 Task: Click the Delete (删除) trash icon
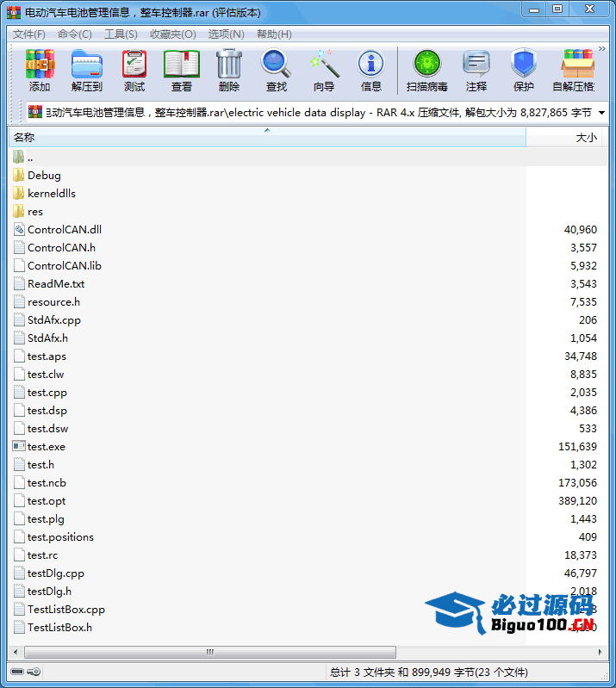[229, 71]
